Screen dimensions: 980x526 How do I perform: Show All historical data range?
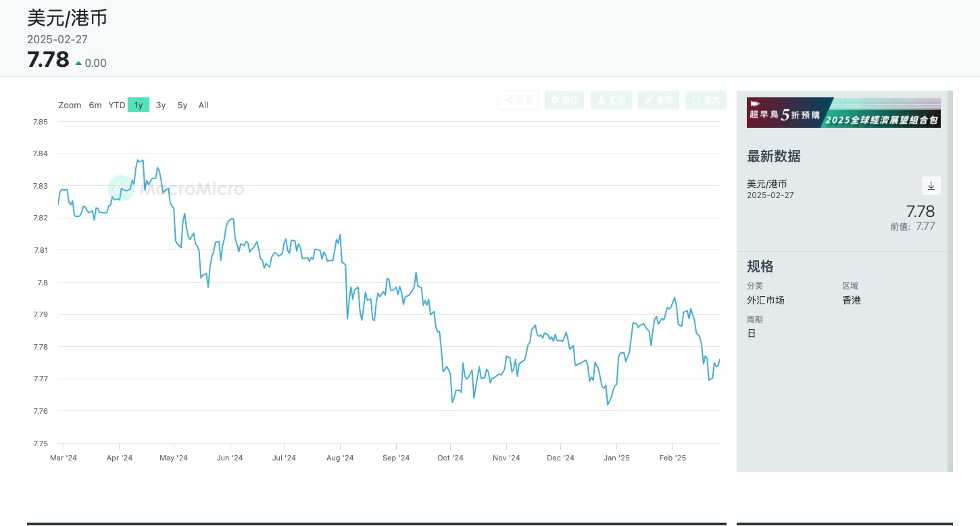pos(203,105)
